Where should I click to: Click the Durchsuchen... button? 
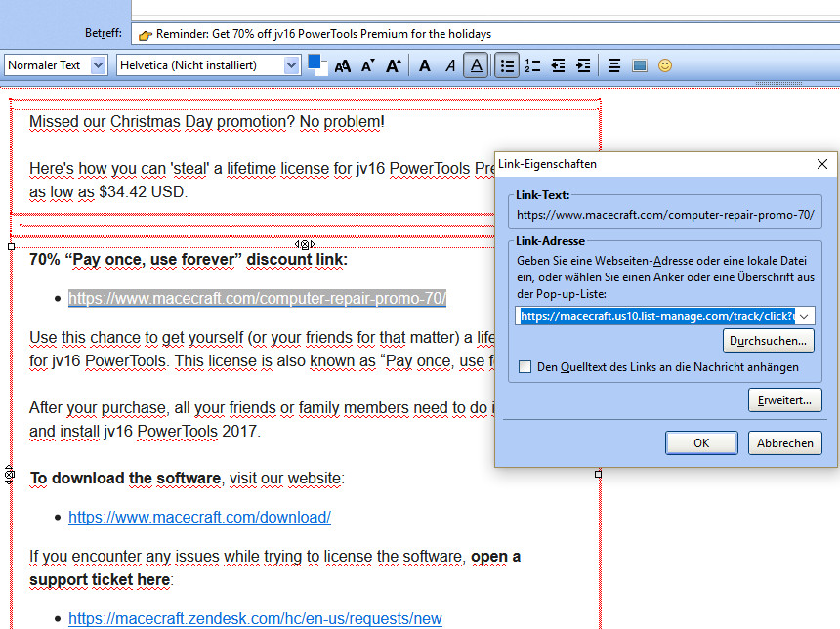click(x=769, y=341)
